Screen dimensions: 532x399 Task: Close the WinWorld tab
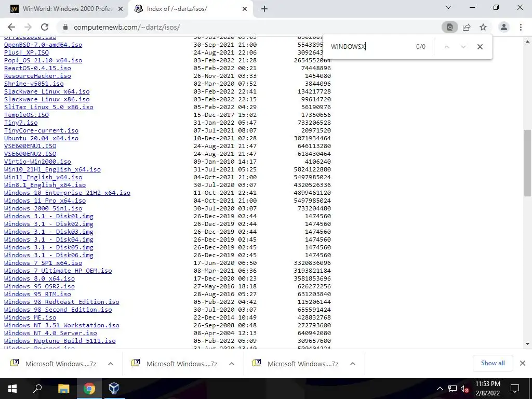(121, 9)
